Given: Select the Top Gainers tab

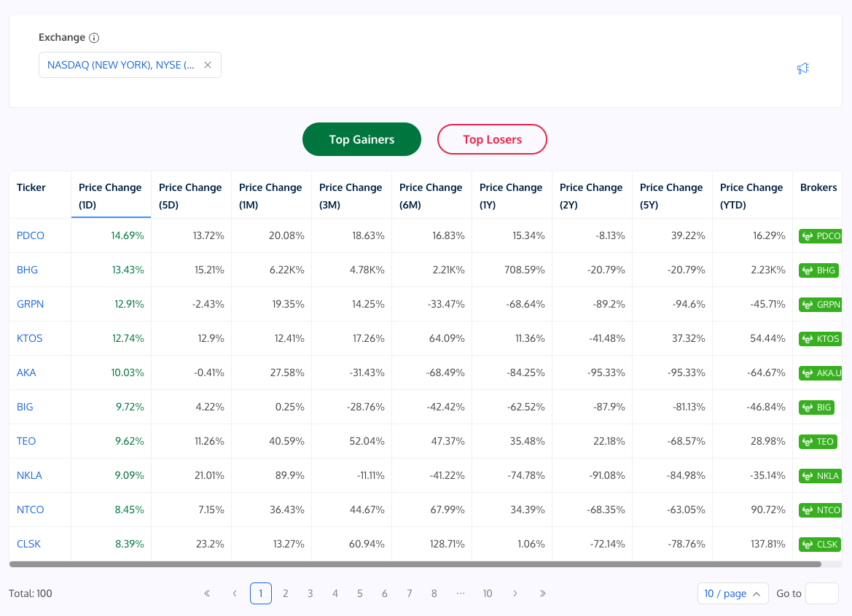Looking at the screenshot, I should 361,139.
